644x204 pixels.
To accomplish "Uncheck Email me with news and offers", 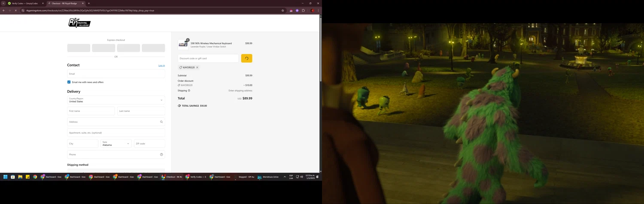I will [69, 82].
